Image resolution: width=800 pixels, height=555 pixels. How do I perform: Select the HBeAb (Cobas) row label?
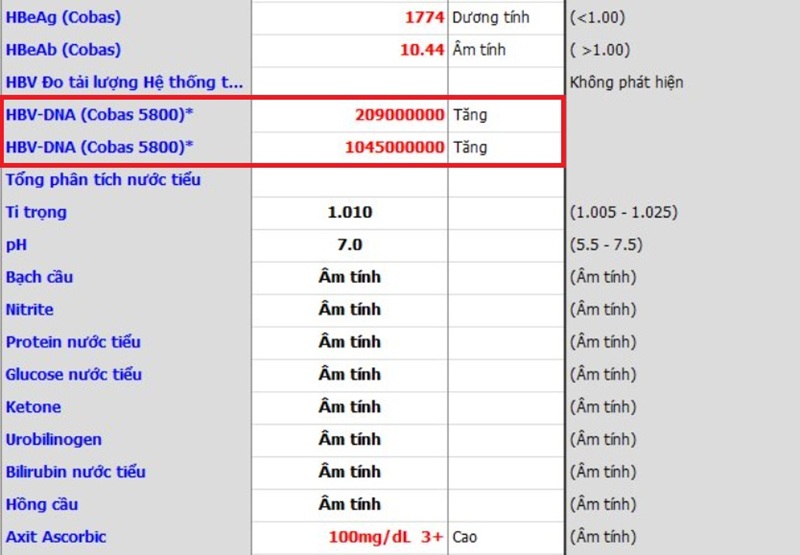(62, 50)
